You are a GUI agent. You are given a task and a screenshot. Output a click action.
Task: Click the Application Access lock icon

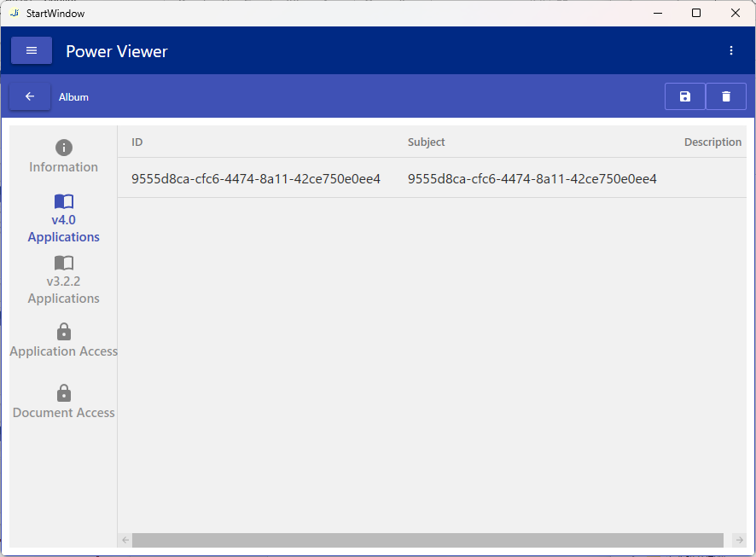(64, 332)
